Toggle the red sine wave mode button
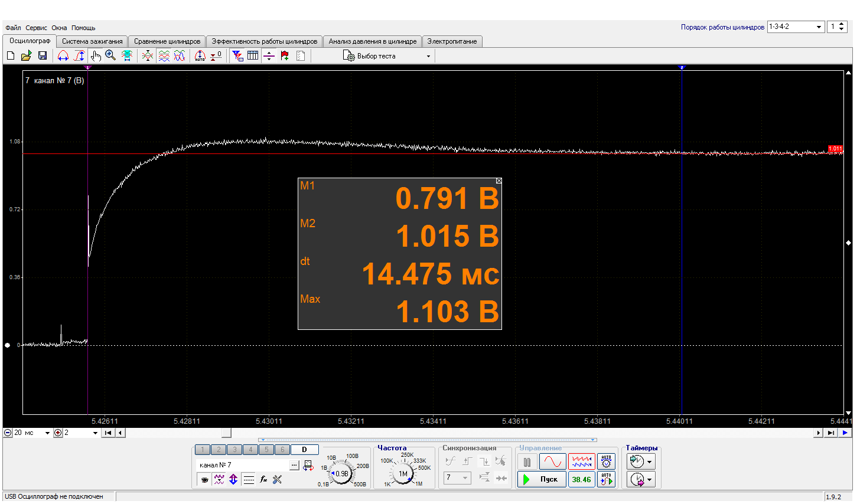The width and height of the screenshot is (860, 504). [x=553, y=462]
